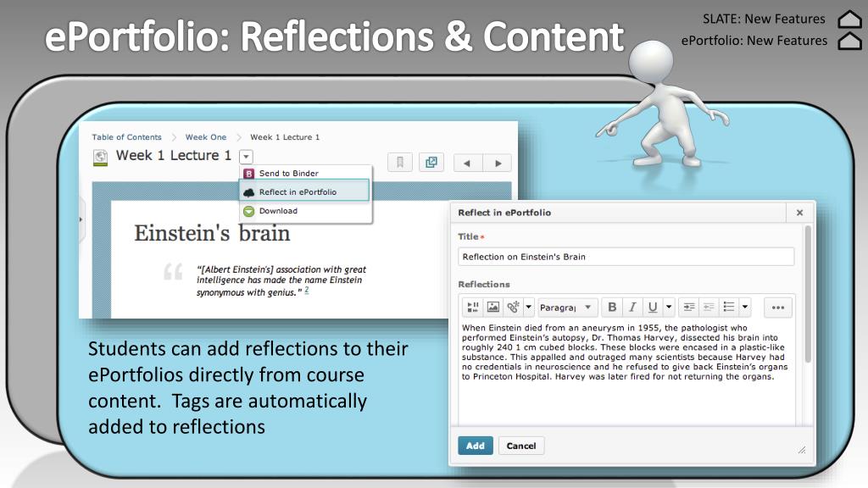Open the Paragraph format dropdown
868x488 pixels.
(x=566, y=307)
